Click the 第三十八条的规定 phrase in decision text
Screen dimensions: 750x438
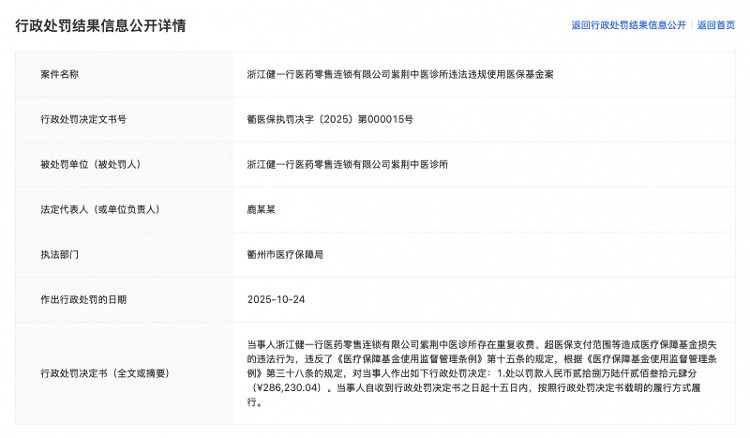pyautogui.click(x=294, y=373)
